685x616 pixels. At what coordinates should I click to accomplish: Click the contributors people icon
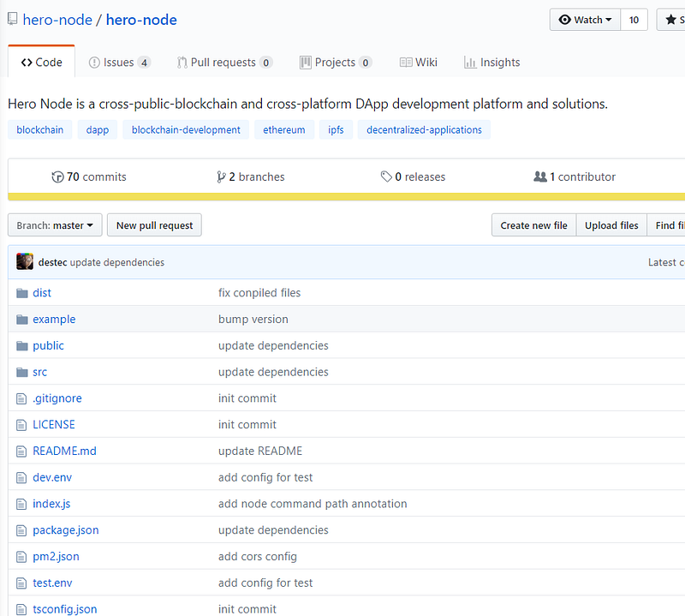539,177
